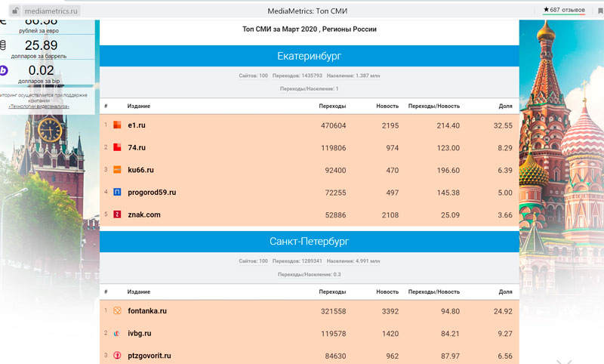Click the purple bip currency icon
604x364 pixels.
(3, 70)
